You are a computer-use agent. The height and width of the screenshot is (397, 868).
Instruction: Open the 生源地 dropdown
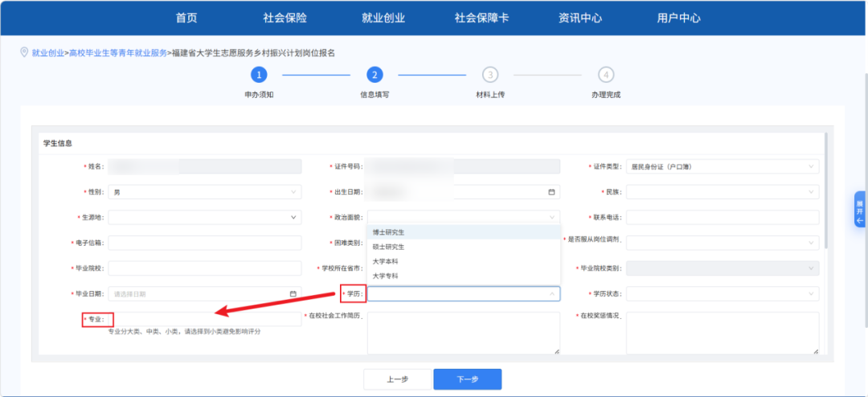(x=205, y=217)
